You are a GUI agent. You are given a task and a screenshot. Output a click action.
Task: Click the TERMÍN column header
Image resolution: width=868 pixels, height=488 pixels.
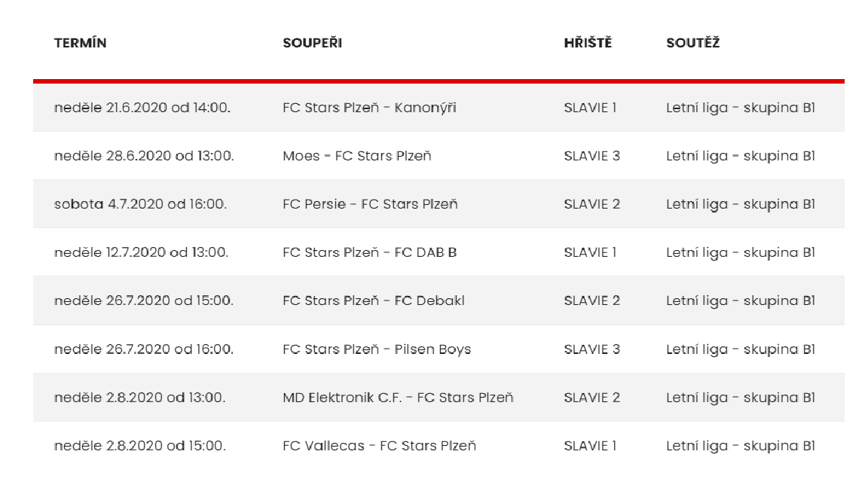click(81, 43)
